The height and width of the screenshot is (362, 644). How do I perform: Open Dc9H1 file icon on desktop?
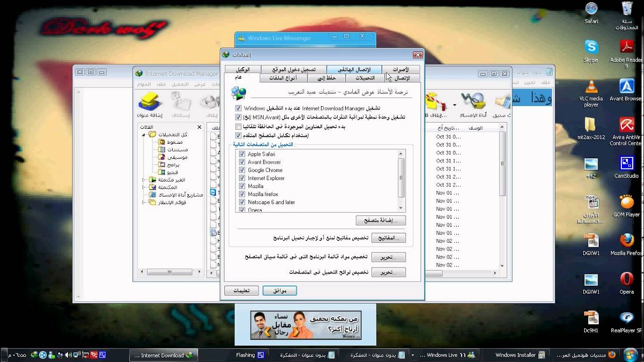[591, 322]
